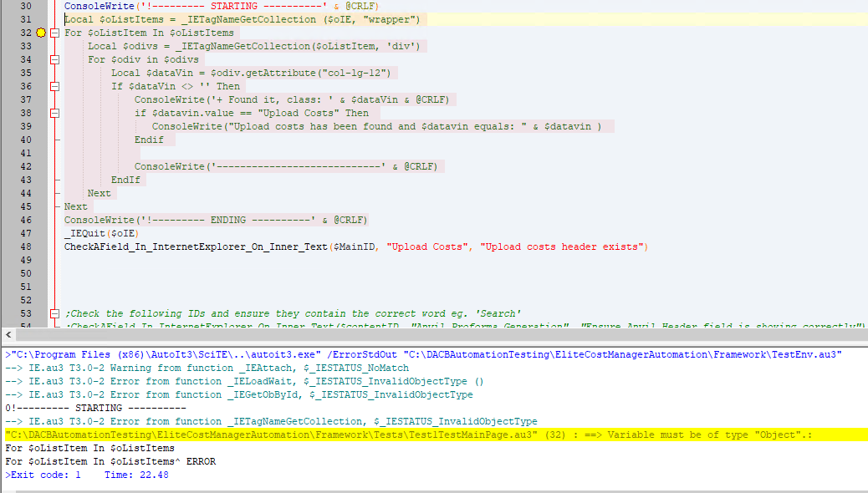868x493 pixels.
Task: Click the line 31 Local $oListItems statement
Action: pos(242,19)
